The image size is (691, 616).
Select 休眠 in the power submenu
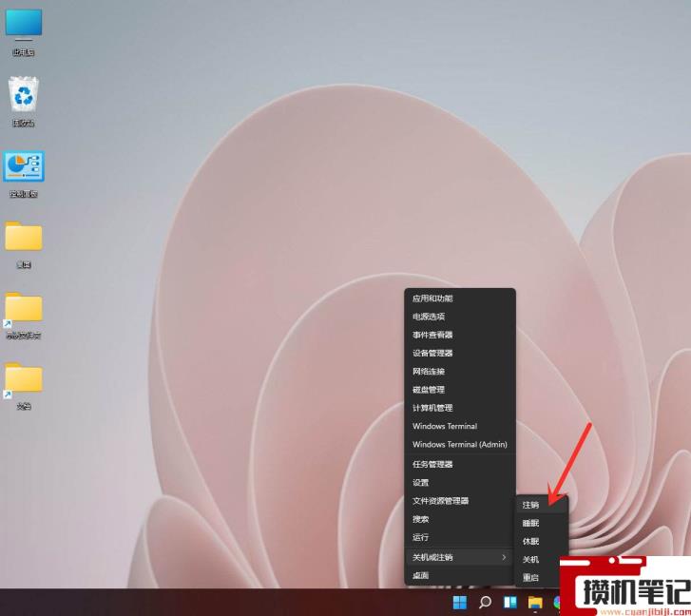pyautogui.click(x=542, y=541)
